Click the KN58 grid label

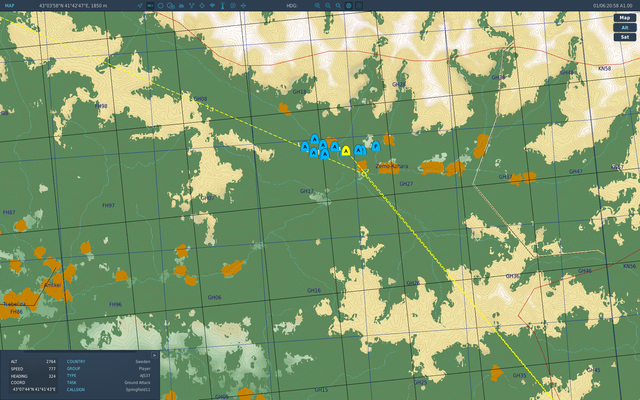(604, 68)
